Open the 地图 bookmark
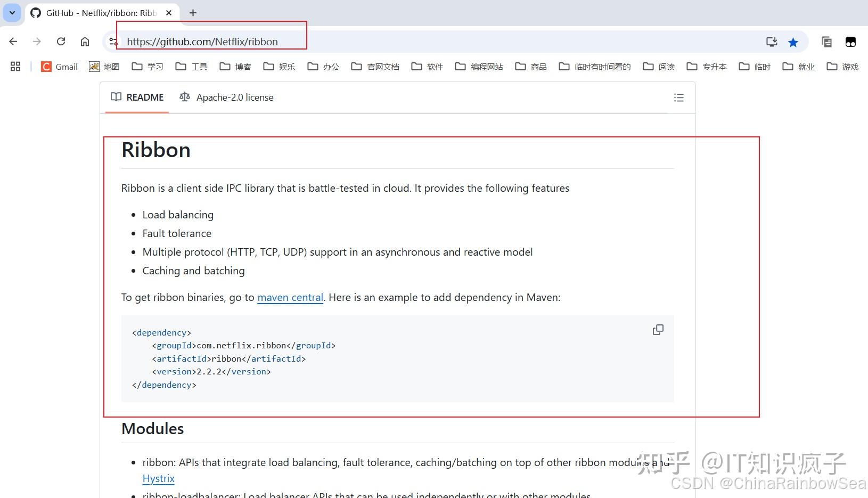 point(104,67)
